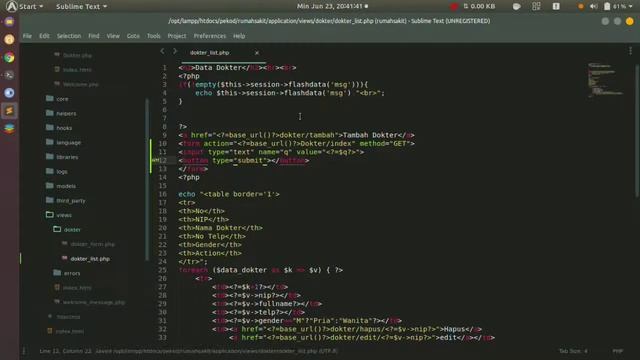
Task: Expand the third_party folder
Action: click(x=71, y=200)
